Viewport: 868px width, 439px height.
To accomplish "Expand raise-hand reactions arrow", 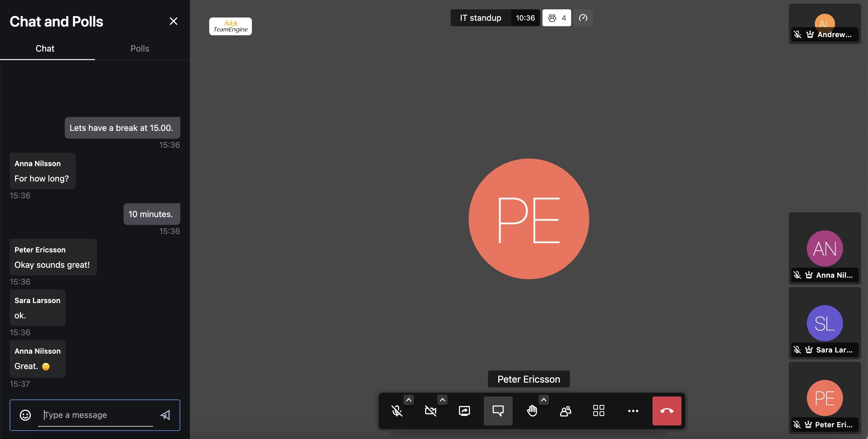I will (543, 400).
